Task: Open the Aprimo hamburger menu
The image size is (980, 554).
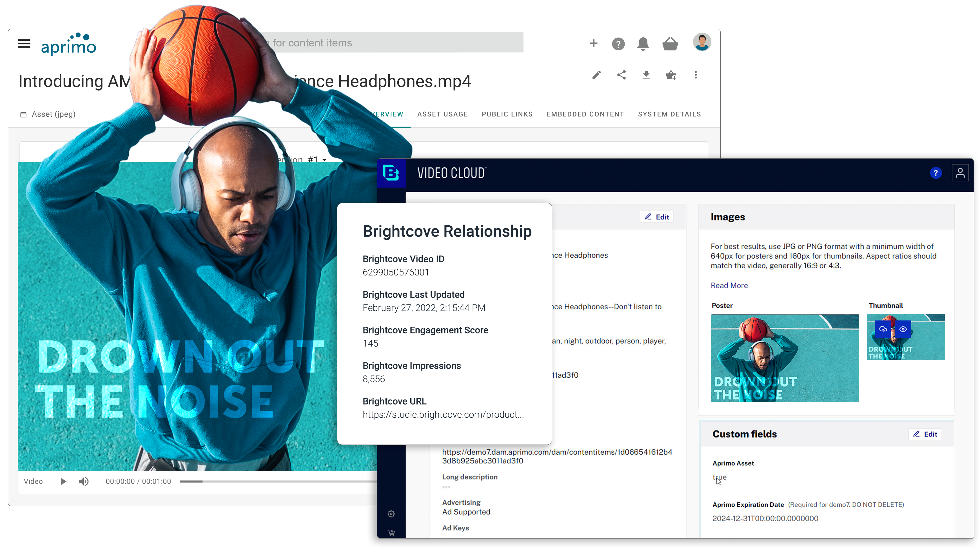Action: tap(24, 43)
